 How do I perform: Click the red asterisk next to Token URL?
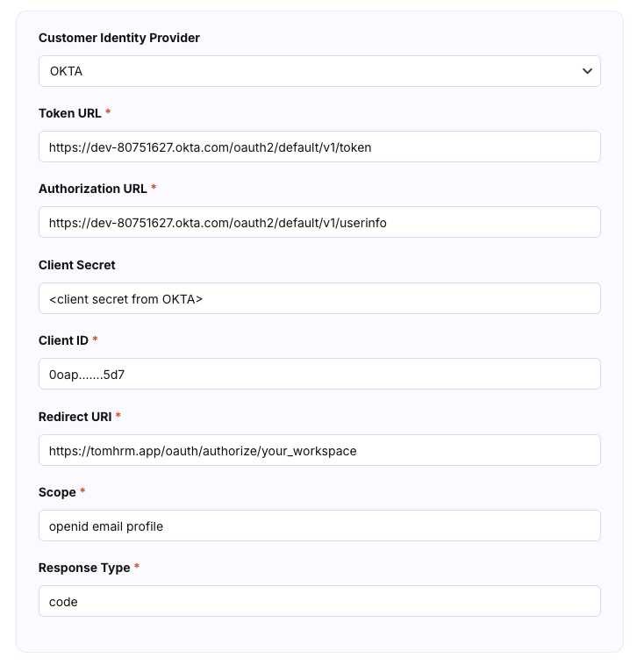tap(108, 113)
